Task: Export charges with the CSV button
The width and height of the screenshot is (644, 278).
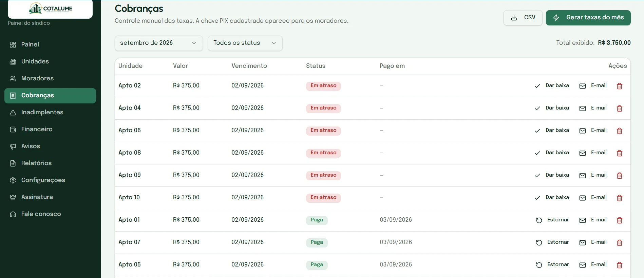Action: [x=523, y=18]
